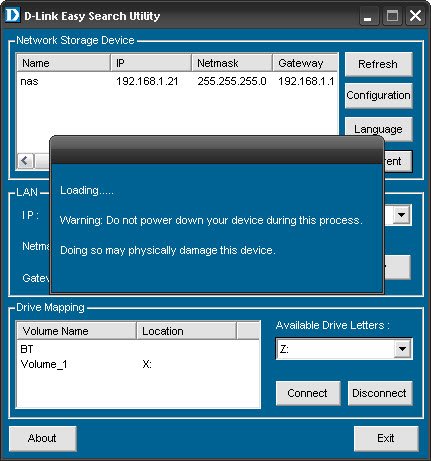Screen dimensions: 431x461
Task: Click the 255.255.255.0 netmask cell
Action: (x=232, y=81)
